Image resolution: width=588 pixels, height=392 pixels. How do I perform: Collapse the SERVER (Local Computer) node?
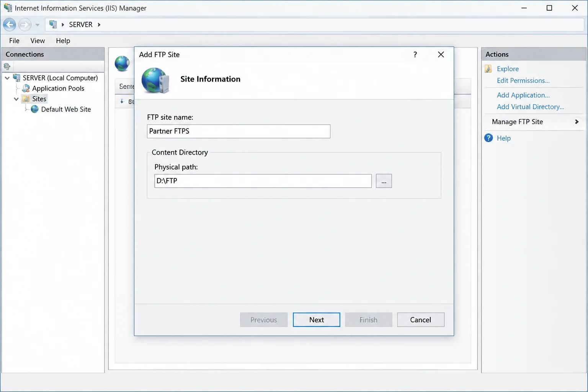click(7, 78)
